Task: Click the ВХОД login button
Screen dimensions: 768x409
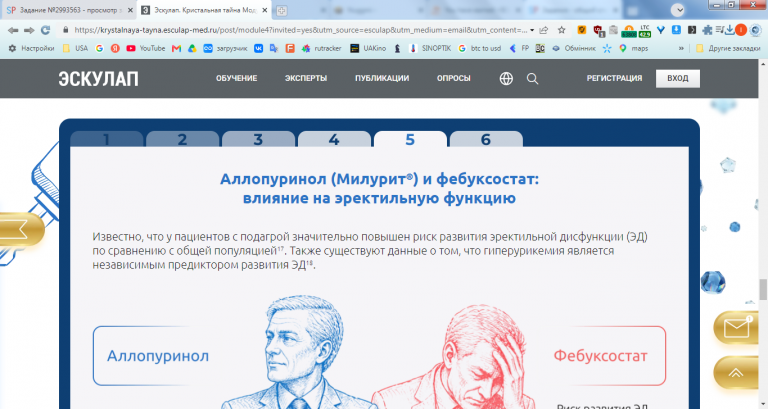Action: click(678, 78)
